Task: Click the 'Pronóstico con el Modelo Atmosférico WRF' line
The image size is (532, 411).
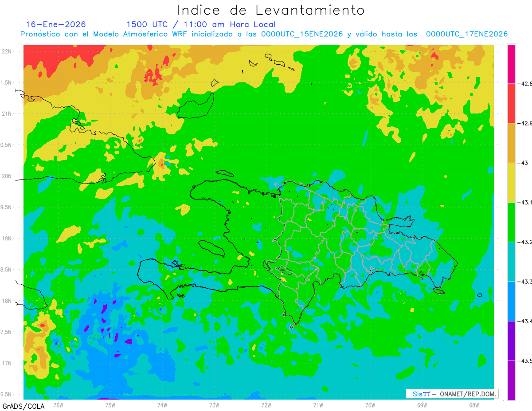Action: pos(264,34)
